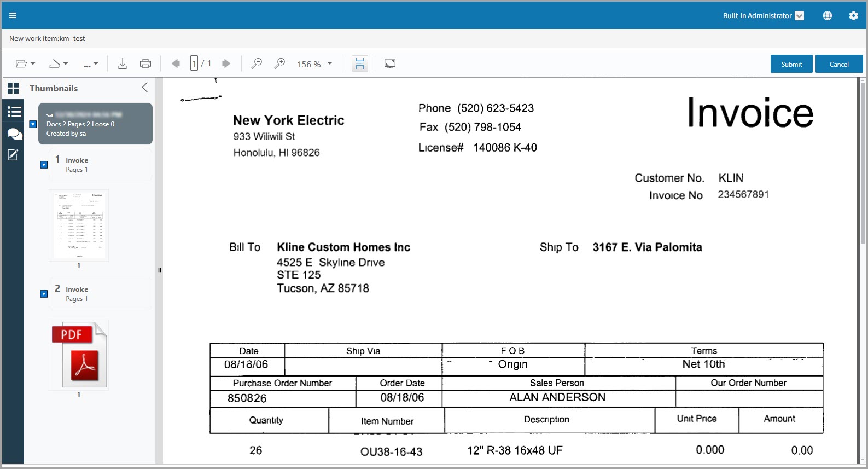
Task: Open the full screen view icon
Action: [390, 64]
